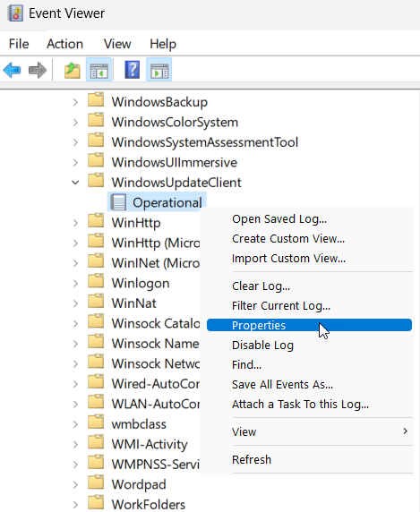Expand the WindowsBackup tree node

(75, 102)
